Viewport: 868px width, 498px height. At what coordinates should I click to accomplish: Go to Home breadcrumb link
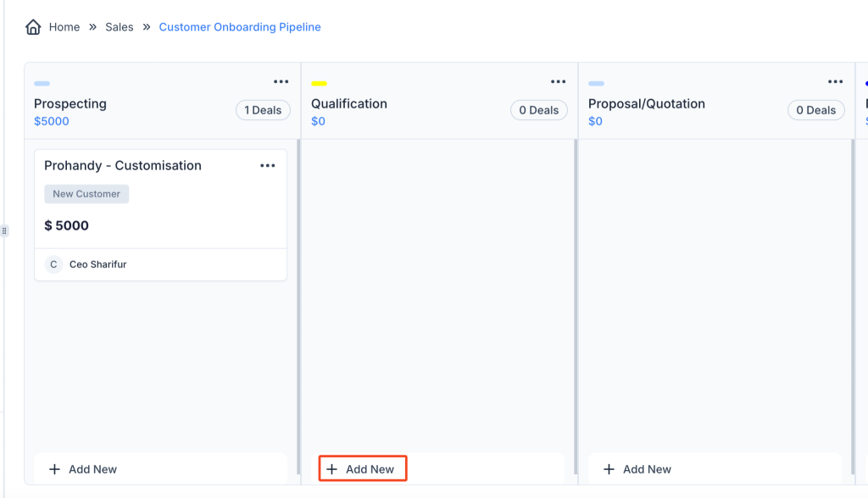point(64,27)
